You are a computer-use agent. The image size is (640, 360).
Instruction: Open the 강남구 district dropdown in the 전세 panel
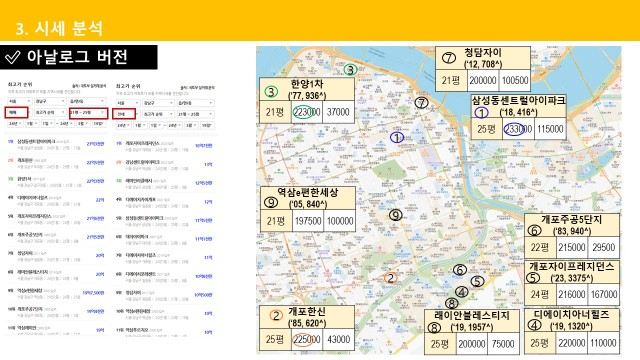[158, 103]
